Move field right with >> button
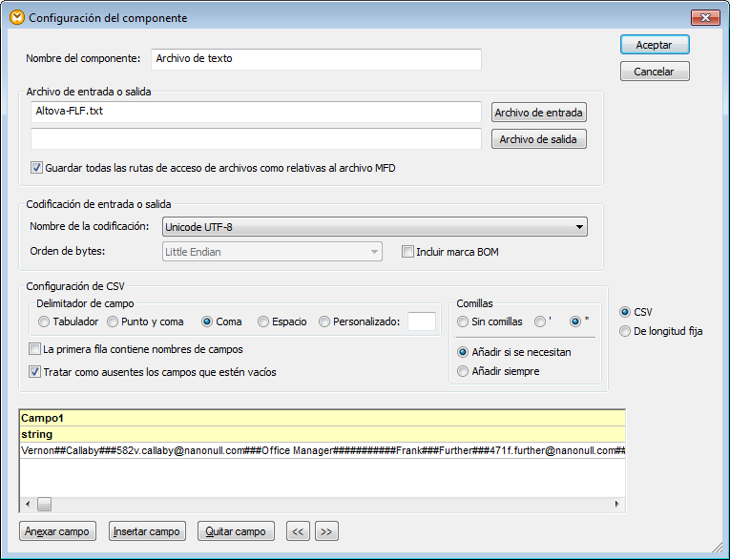This screenshot has height=560, width=730. (x=326, y=531)
